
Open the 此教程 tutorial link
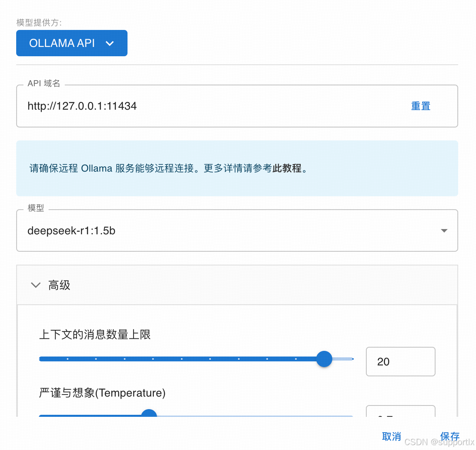287,168
